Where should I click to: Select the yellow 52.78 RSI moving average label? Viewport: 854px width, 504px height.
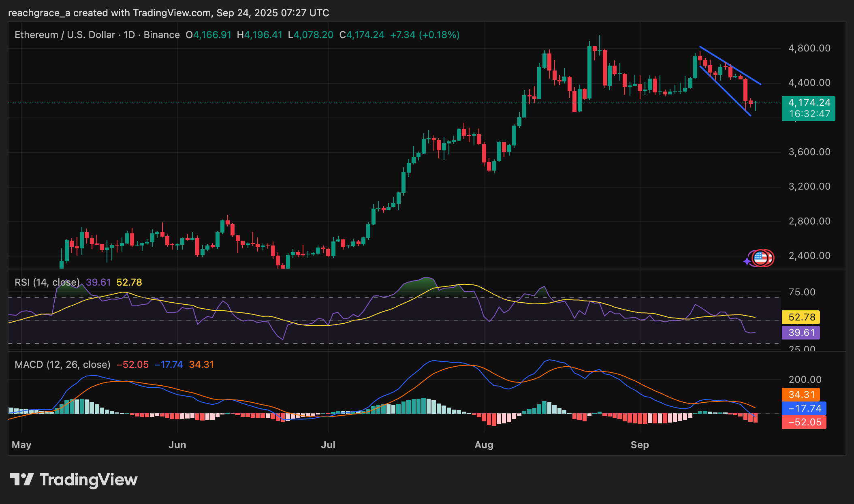801,317
